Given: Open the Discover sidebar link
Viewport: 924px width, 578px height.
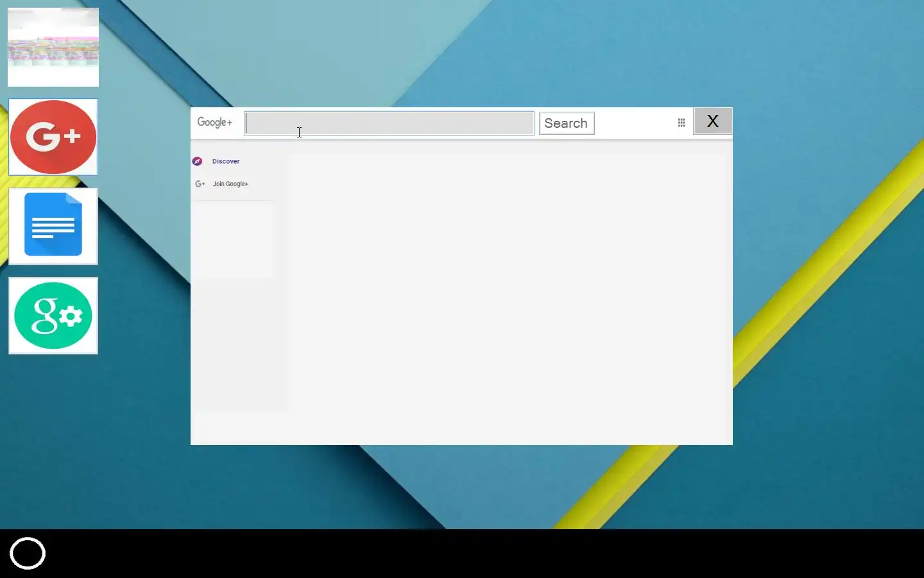Looking at the screenshot, I should (x=226, y=161).
